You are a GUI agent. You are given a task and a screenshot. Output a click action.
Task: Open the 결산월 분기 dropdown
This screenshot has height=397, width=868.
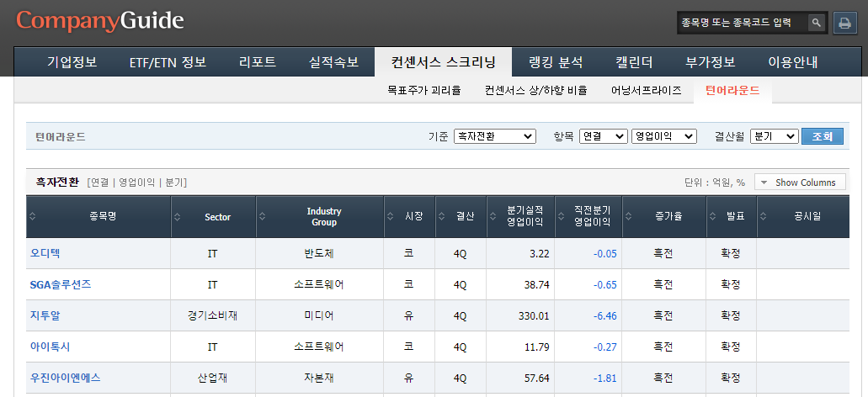774,136
